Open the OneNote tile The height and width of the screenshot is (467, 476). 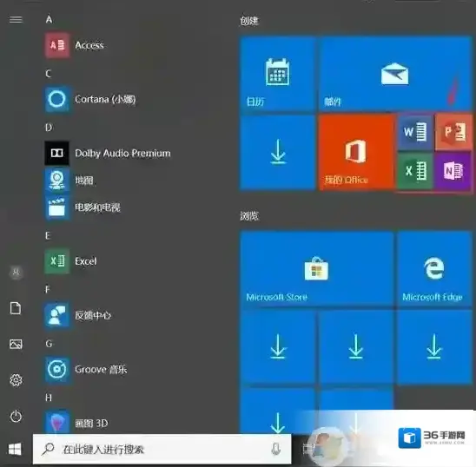[453, 172]
